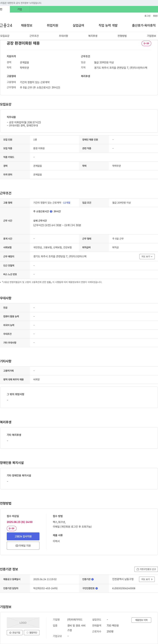Jump to the 기업정보 section tab

coord(152,36)
